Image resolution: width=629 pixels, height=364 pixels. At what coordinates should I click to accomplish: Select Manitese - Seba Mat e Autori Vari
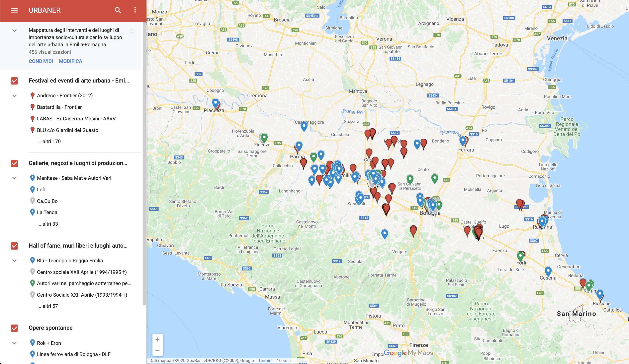(x=74, y=178)
